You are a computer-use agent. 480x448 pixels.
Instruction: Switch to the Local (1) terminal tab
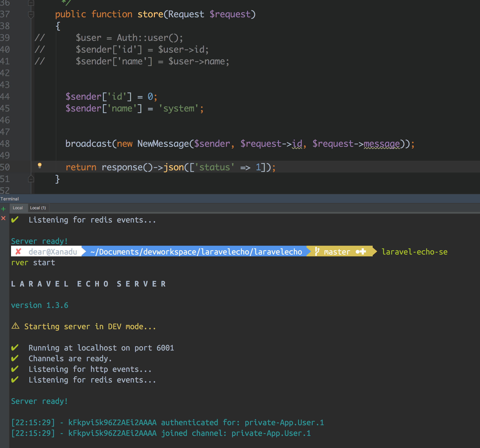coord(38,208)
